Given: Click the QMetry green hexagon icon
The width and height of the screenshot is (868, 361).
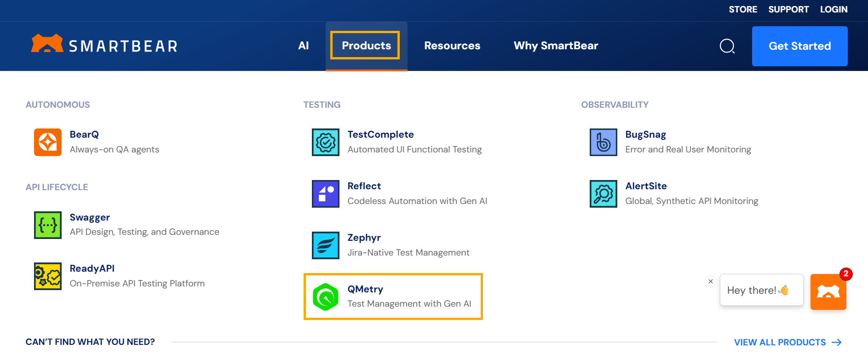Looking at the screenshot, I should (326, 297).
